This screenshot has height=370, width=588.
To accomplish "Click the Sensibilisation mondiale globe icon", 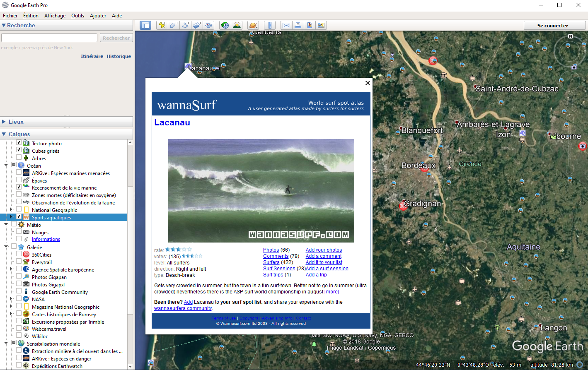I will 21,344.
